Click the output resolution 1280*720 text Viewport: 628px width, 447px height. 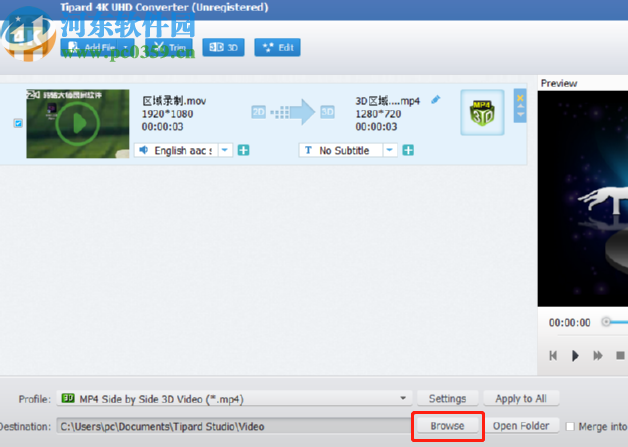(378, 114)
